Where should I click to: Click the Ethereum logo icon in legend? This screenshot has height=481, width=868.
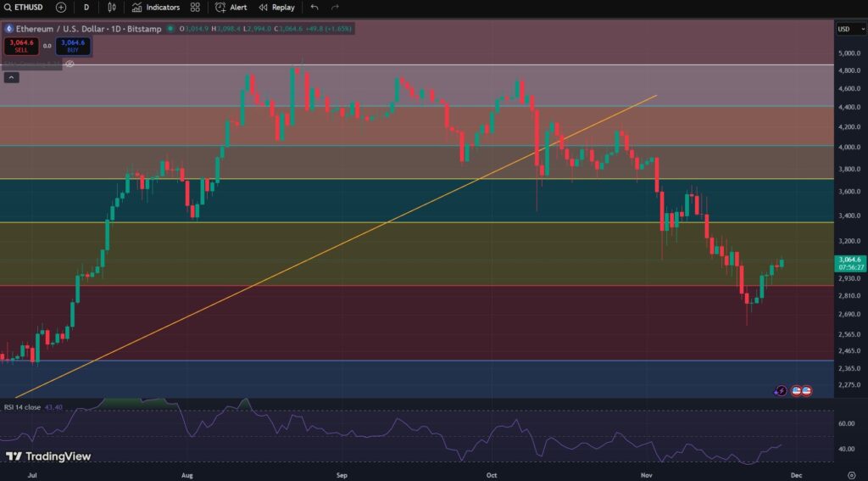tap(8, 29)
